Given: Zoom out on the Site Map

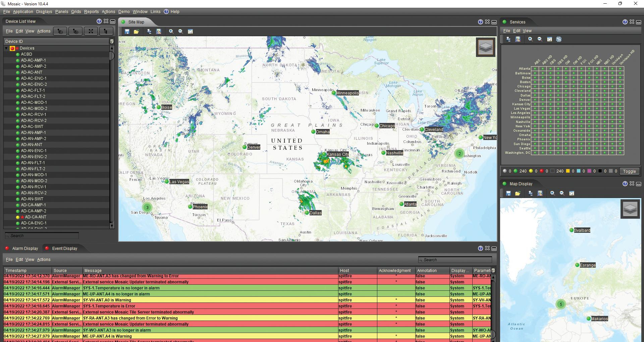Looking at the screenshot, I should coord(180,31).
